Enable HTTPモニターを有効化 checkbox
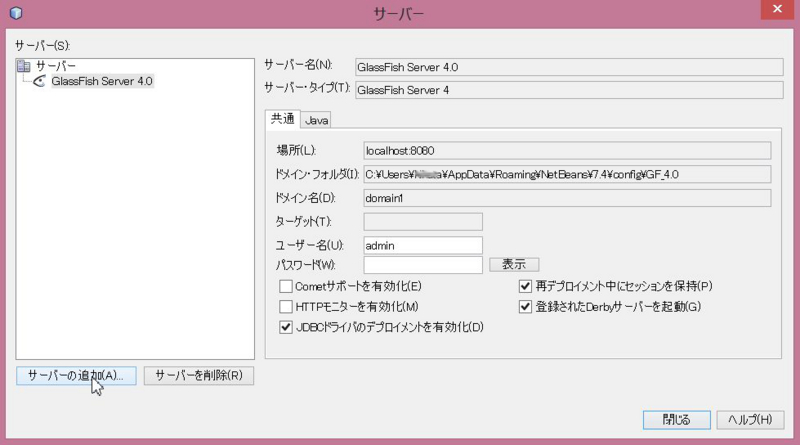 pyautogui.click(x=286, y=307)
